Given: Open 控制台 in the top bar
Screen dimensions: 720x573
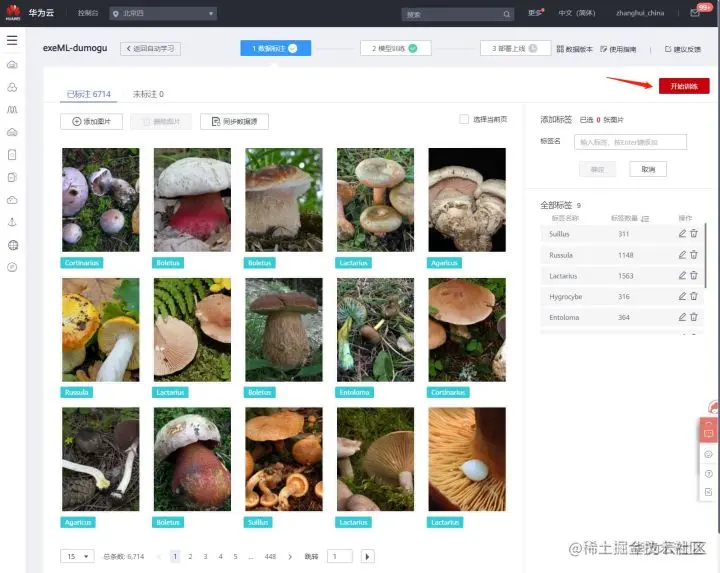Looking at the screenshot, I should [88, 13].
